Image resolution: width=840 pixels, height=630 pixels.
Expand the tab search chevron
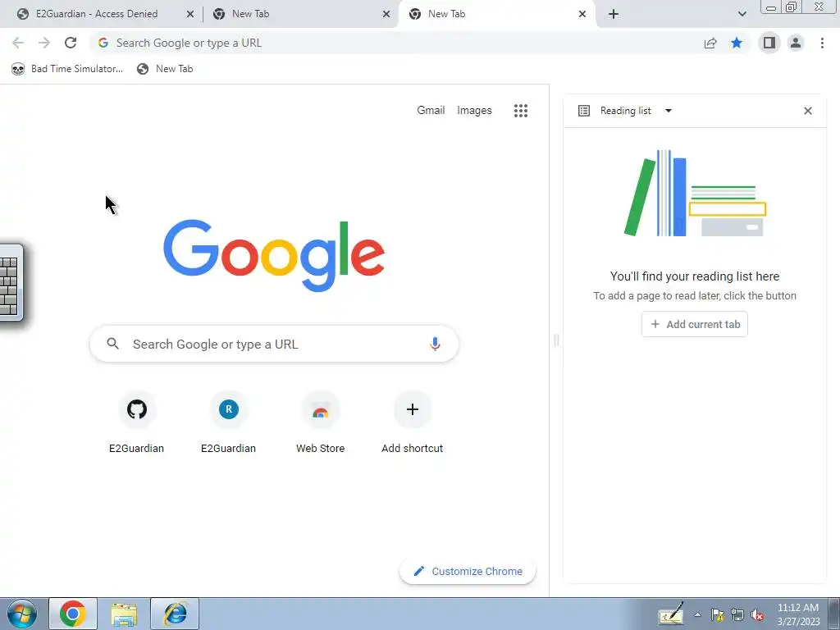click(742, 14)
